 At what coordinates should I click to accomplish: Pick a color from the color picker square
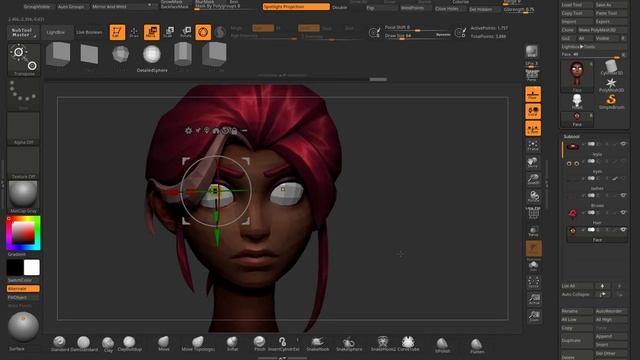pos(23,233)
